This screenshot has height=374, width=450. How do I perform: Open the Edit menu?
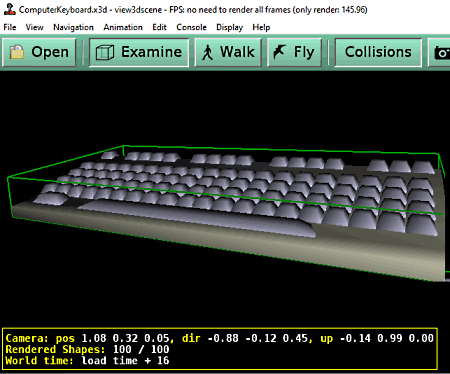tap(159, 27)
